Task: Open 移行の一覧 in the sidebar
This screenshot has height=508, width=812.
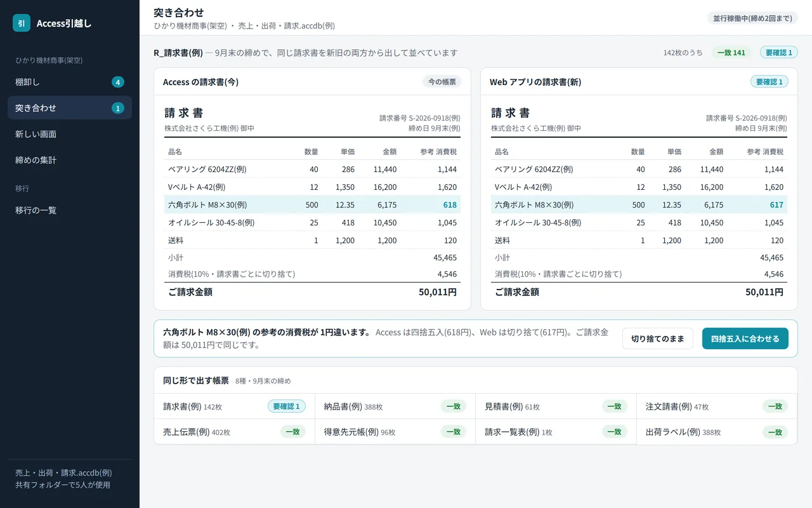Action: coord(70,210)
